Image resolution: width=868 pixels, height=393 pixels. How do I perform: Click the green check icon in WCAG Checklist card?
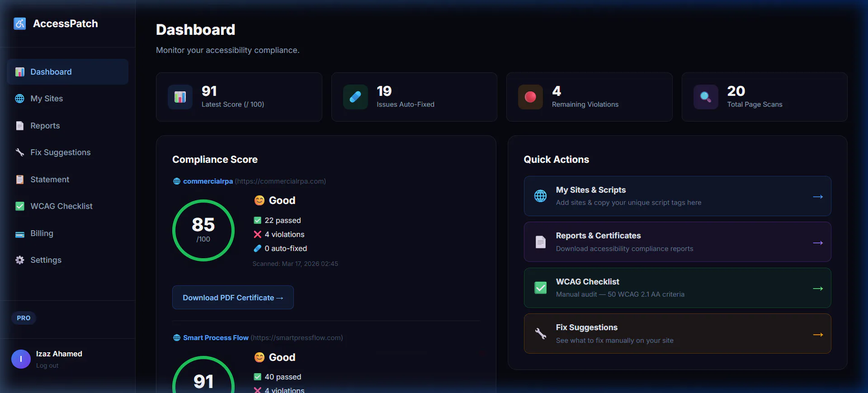click(541, 288)
